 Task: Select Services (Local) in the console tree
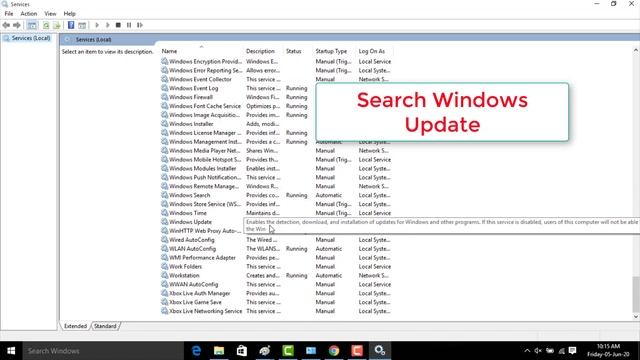tap(31, 38)
